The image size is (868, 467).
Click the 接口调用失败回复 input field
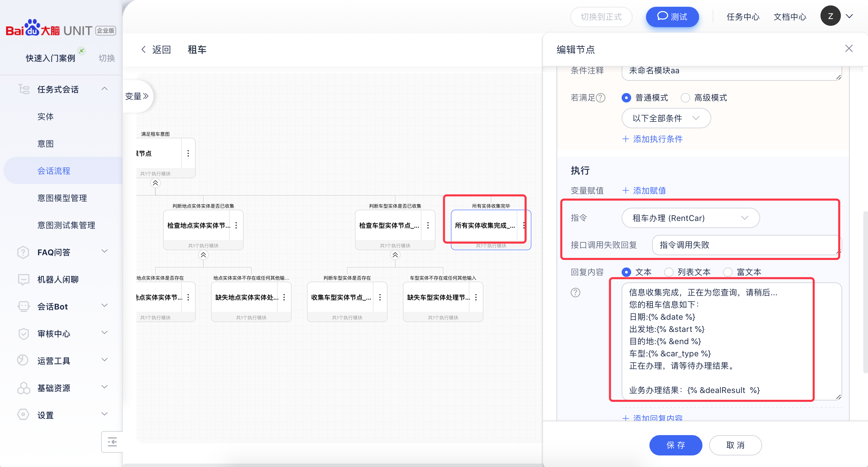745,245
